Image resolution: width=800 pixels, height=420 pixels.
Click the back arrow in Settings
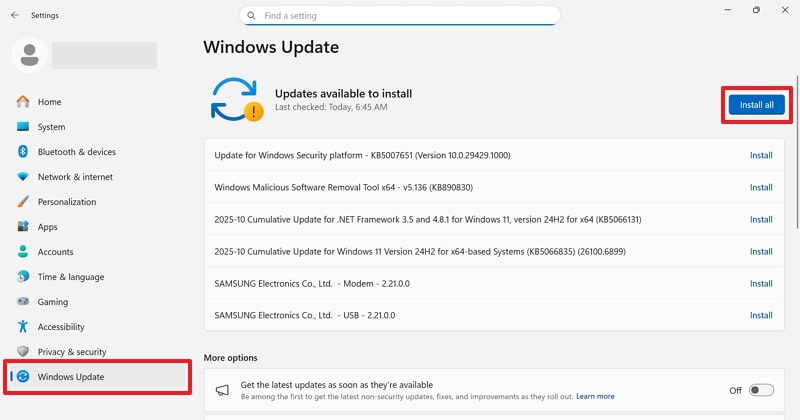click(14, 16)
